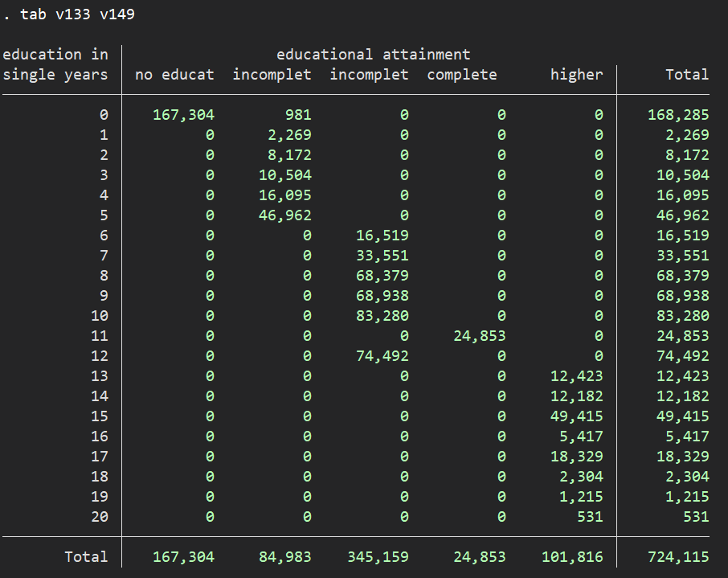Select the row label 15
728x578 pixels.
(99, 416)
